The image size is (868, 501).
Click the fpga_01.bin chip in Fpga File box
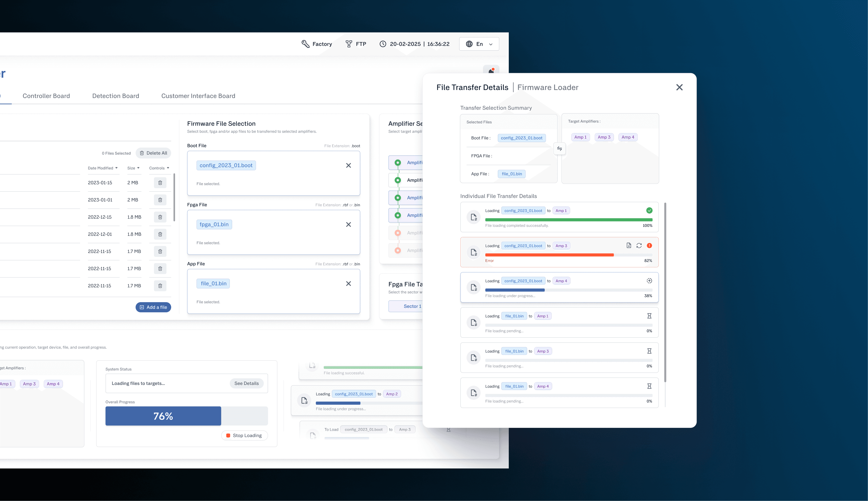tap(214, 225)
